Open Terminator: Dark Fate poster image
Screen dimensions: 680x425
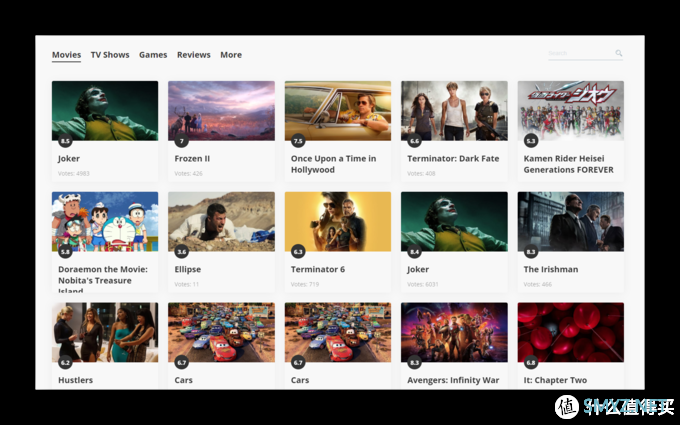point(454,111)
